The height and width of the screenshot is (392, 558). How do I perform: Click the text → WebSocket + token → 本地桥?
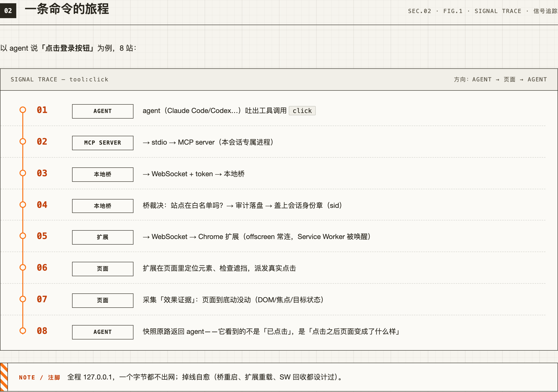[x=194, y=174]
